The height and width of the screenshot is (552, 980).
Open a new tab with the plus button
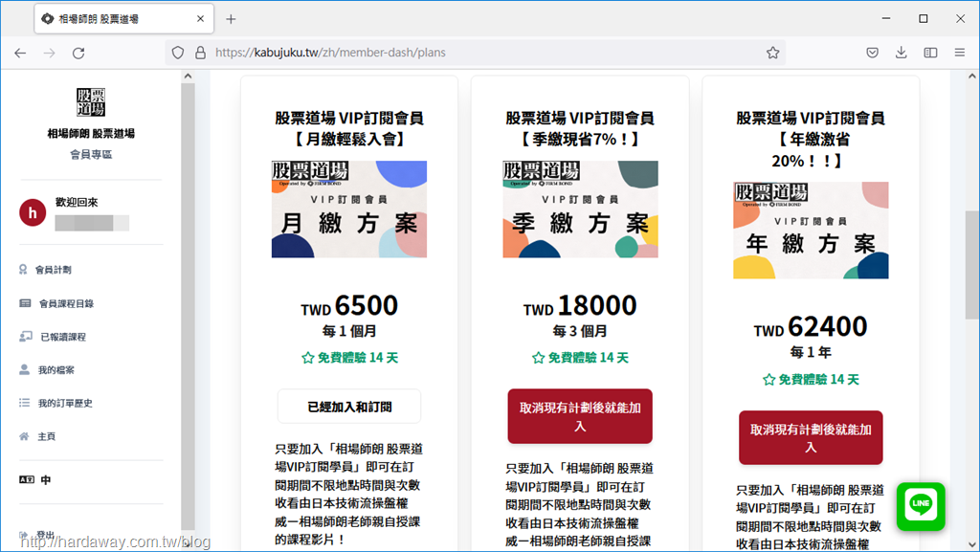pos(231,19)
